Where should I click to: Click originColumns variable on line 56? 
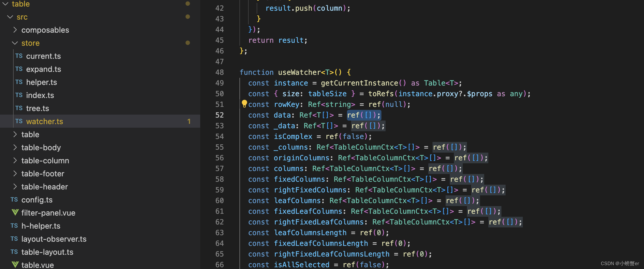click(302, 158)
